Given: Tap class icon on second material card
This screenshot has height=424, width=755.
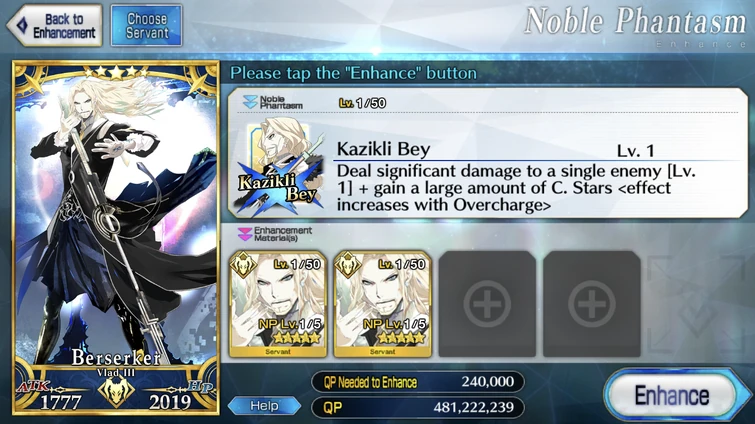Looking at the screenshot, I should 348,265.
